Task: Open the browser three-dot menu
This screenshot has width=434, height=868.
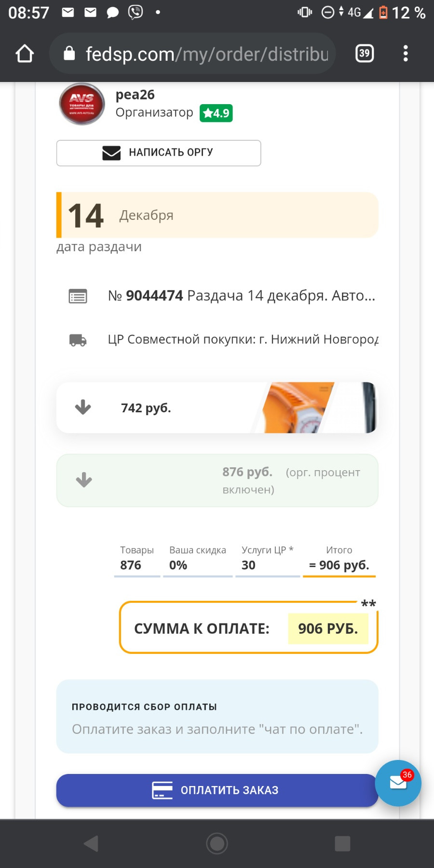Action: click(406, 53)
